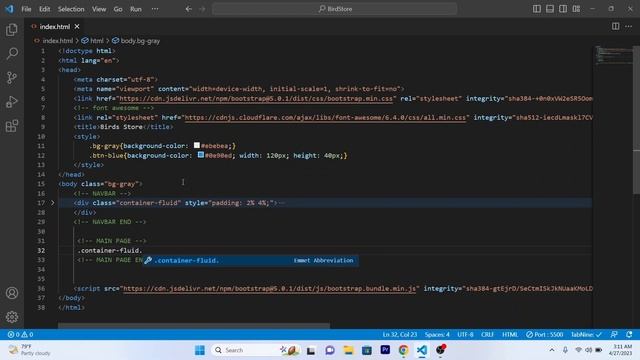Open the Search view in activity bar
The height and width of the screenshot is (360, 640).
(x=12, y=53)
